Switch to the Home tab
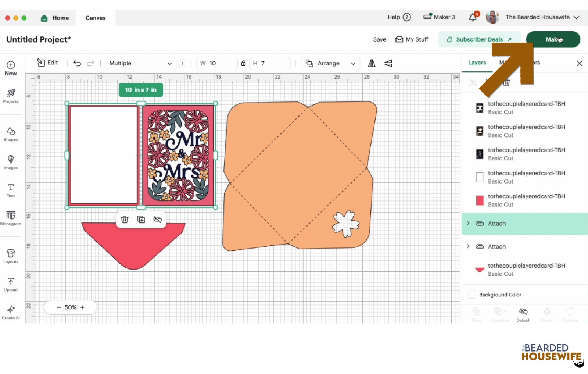The image size is (588, 374). 55,18
